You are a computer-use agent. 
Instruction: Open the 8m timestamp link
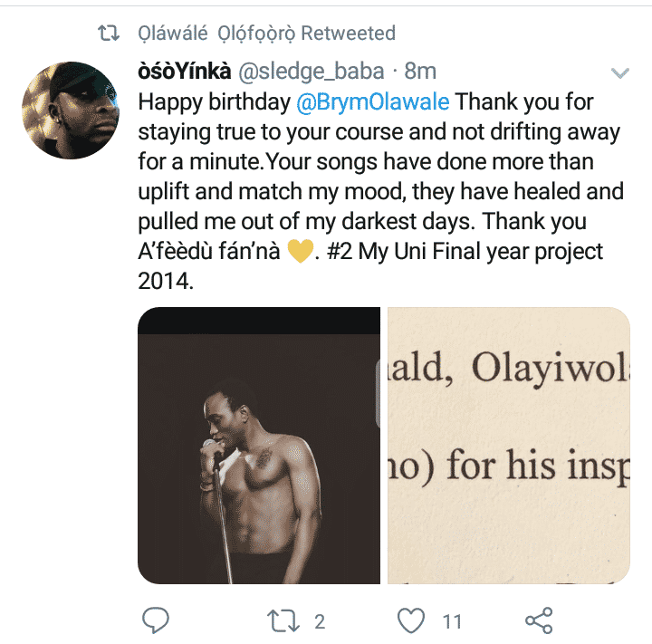coord(420,72)
